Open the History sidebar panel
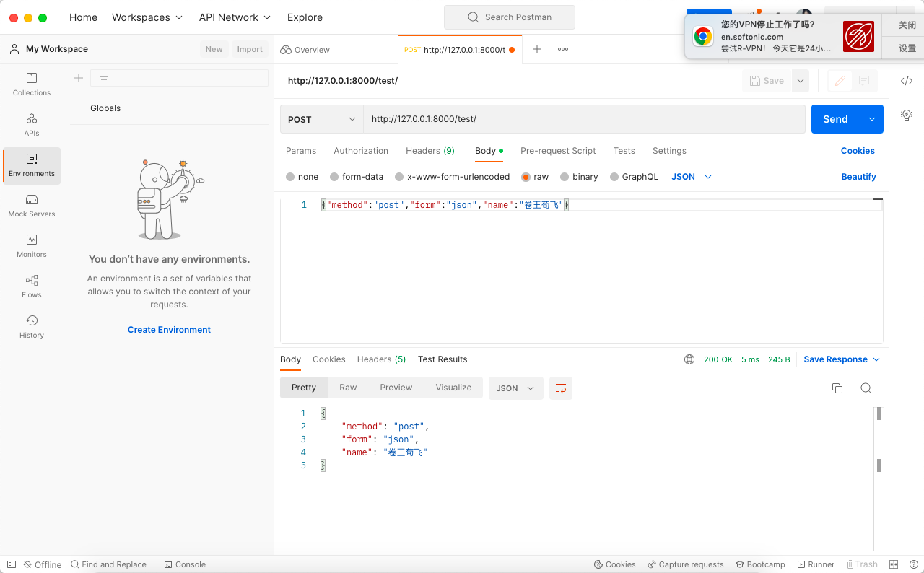This screenshot has height=573, width=924. click(x=32, y=326)
